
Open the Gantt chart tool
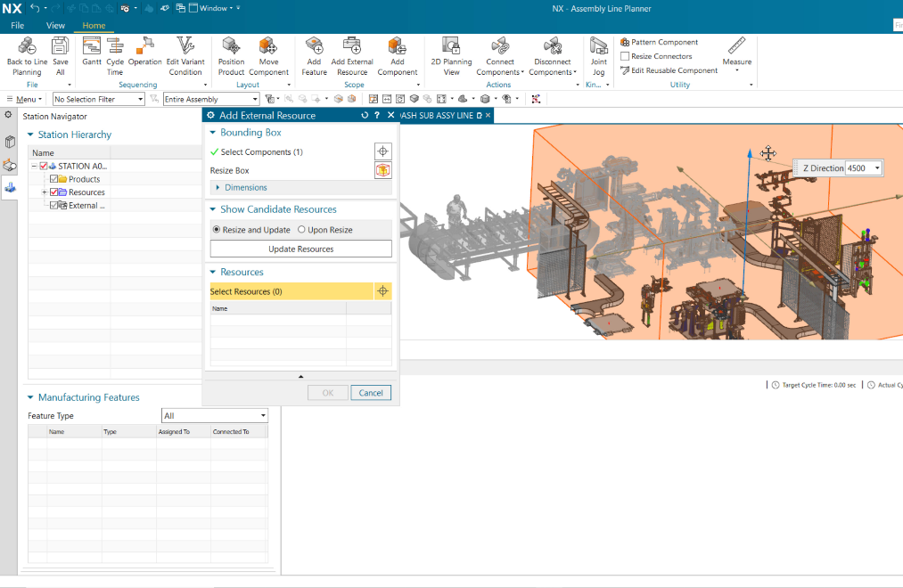click(x=92, y=52)
